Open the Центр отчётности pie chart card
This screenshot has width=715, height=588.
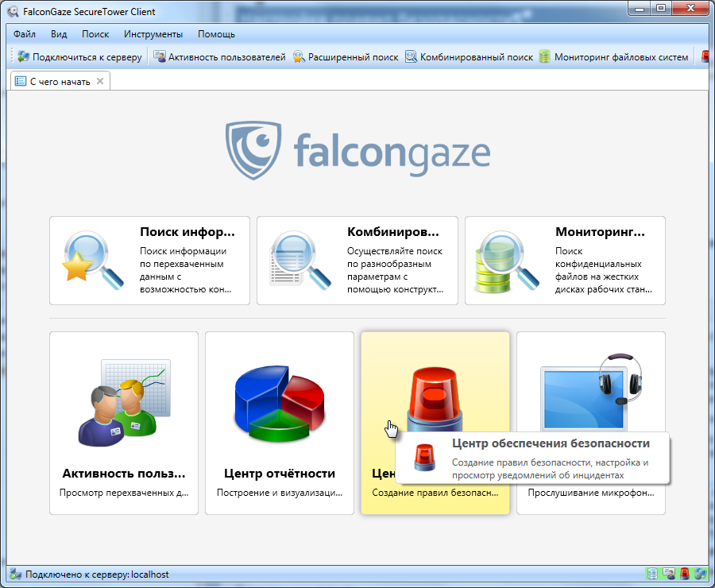(x=280, y=424)
